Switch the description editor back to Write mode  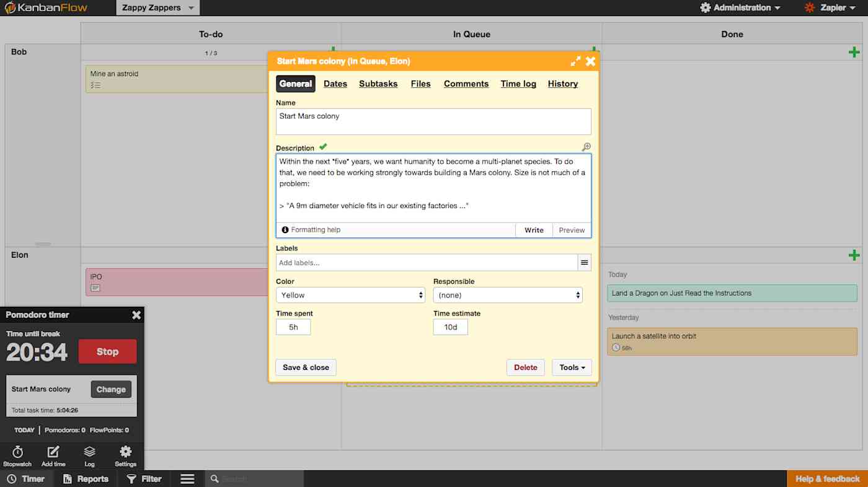click(534, 230)
